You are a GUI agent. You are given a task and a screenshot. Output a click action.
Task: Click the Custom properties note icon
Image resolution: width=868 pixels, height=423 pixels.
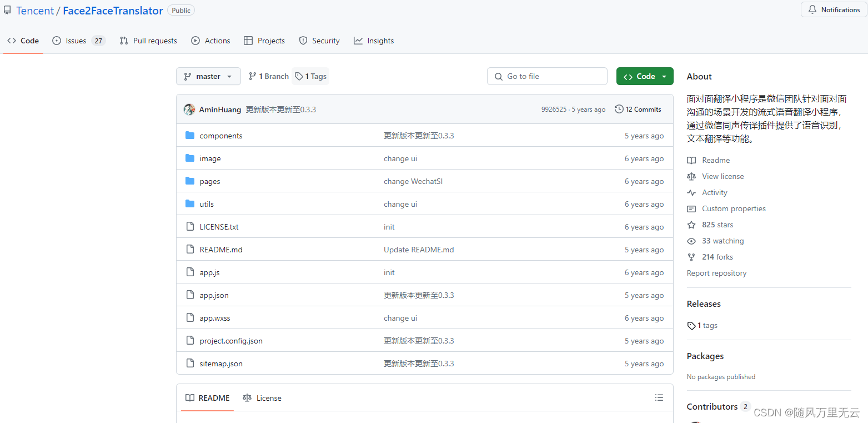[691, 208]
